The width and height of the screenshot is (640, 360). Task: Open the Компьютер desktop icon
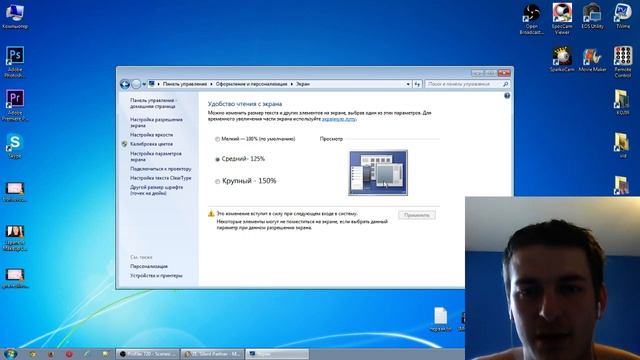pyautogui.click(x=15, y=16)
